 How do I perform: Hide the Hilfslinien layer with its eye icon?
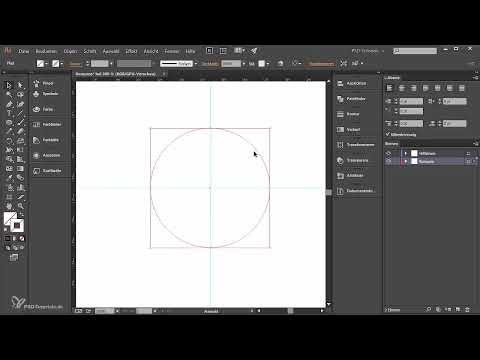click(x=389, y=153)
